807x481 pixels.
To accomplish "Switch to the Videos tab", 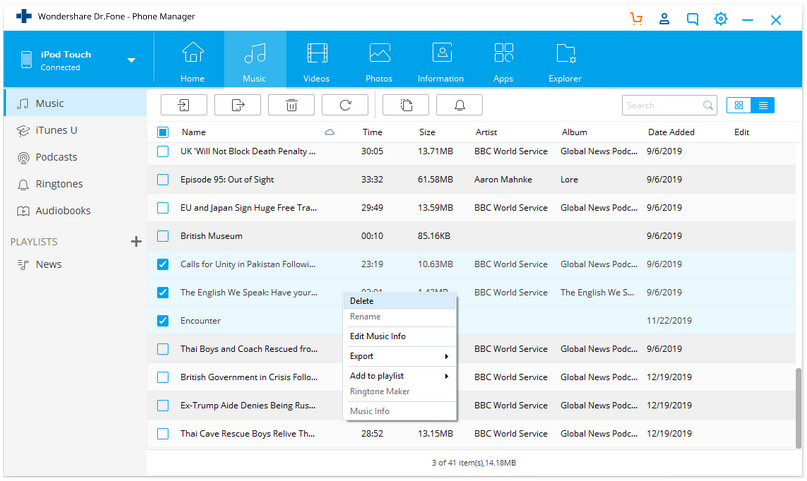I will [x=317, y=62].
